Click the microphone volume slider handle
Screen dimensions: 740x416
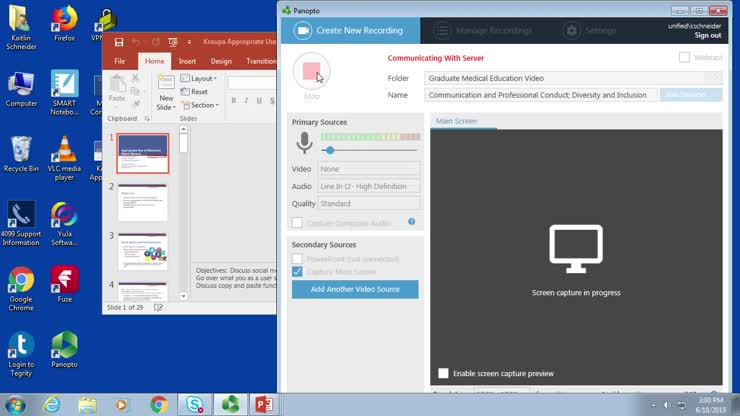pyautogui.click(x=329, y=150)
